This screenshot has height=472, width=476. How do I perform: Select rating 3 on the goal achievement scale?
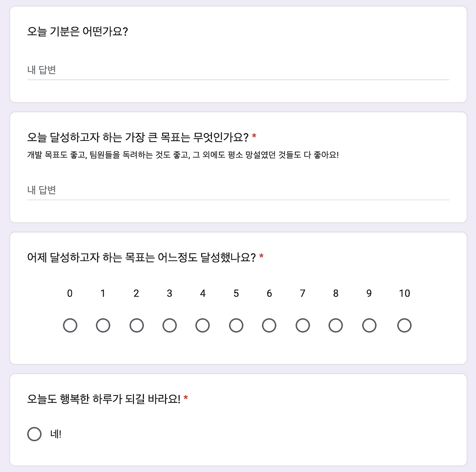(x=170, y=325)
